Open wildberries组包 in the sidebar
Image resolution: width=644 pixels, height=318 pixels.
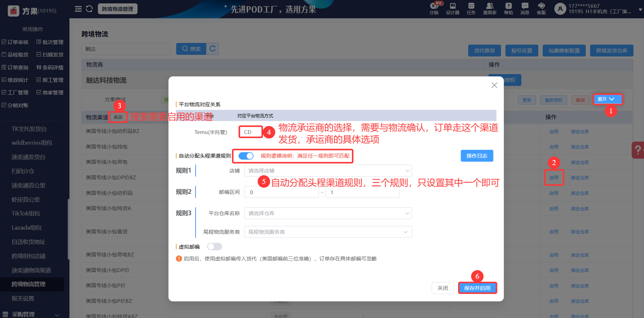(32, 143)
